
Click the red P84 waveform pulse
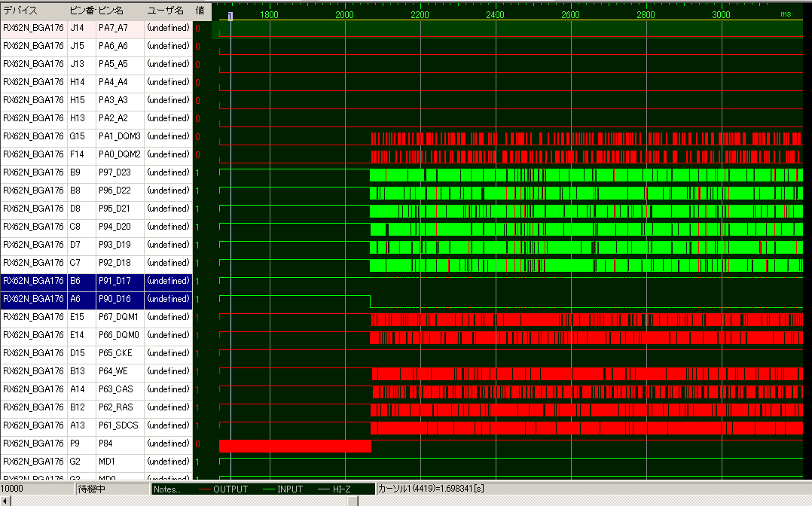(x=295, y=446)
